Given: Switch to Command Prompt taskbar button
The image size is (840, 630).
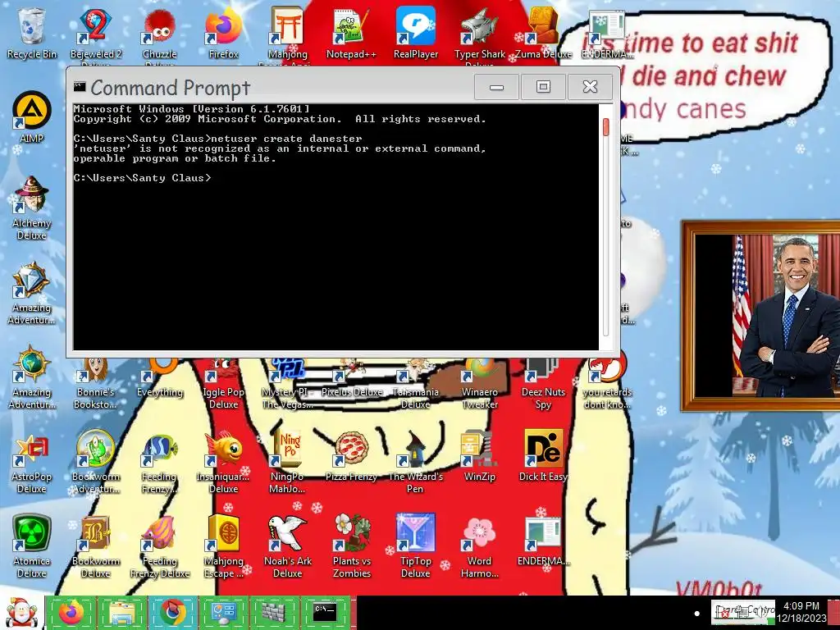Looking at the screenshot, I should (325, 612).
